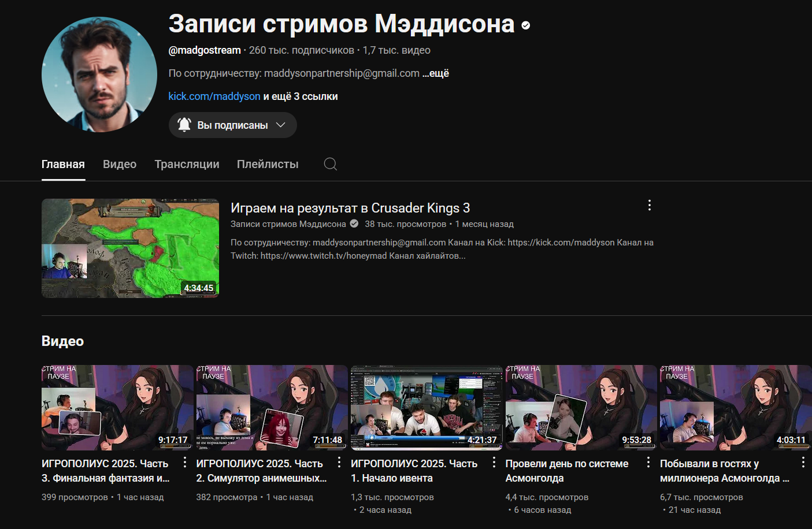Switch to the Плейлисты tab

coord(268,164)
